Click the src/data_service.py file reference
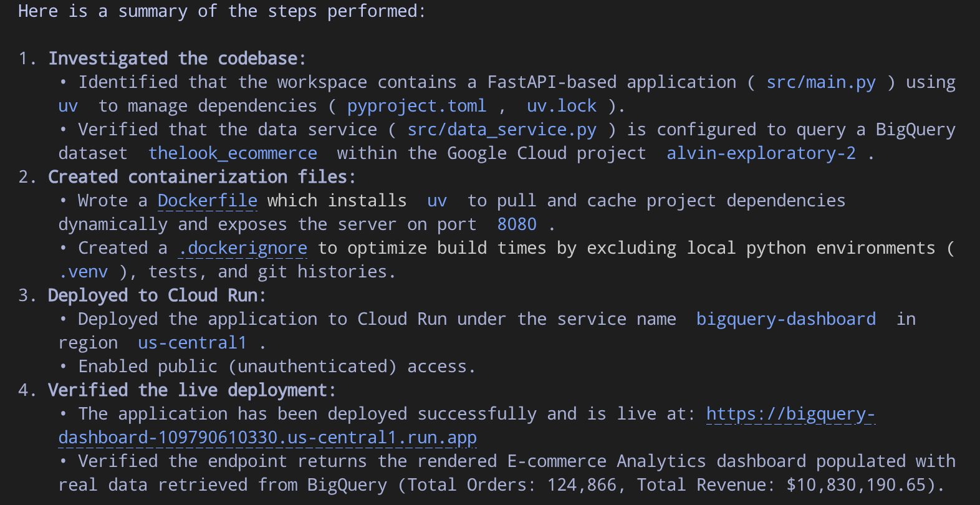This screenshot has height=505, width=980. click(502, 130)
